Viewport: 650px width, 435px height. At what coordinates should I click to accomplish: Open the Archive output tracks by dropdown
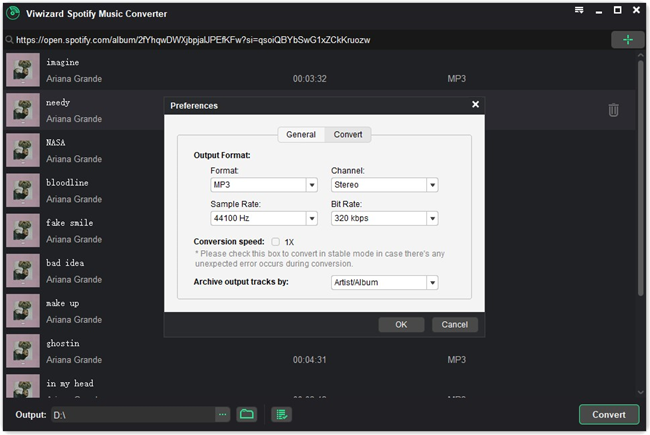click(x=384, y=282)
